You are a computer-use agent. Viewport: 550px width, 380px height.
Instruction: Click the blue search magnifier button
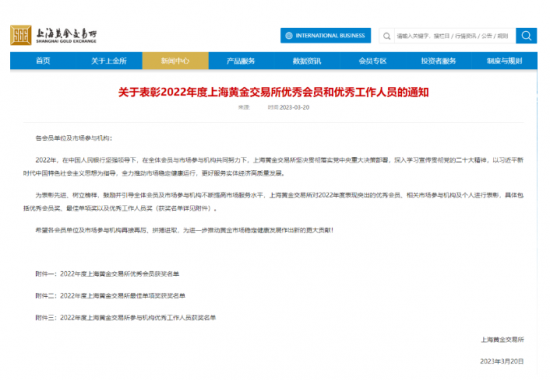(x=526, y=35)
